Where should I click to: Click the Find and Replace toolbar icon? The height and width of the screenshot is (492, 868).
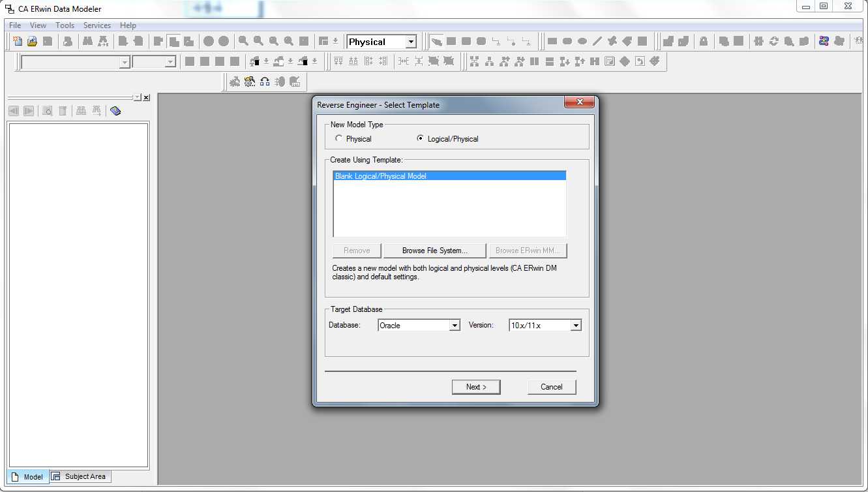(x=103, y=41)
